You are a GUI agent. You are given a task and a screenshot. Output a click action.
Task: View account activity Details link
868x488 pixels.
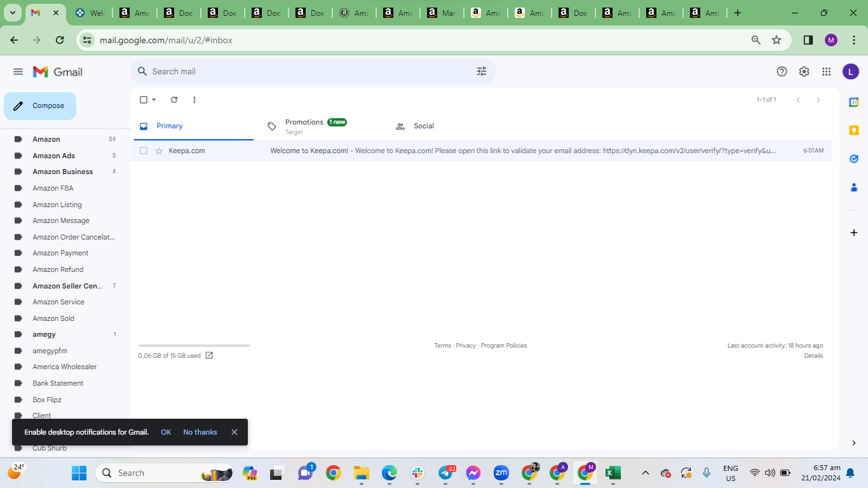813,356
